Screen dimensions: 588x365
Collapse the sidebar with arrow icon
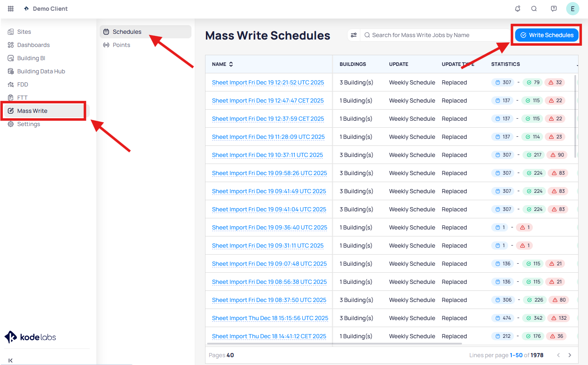point(10,360)
